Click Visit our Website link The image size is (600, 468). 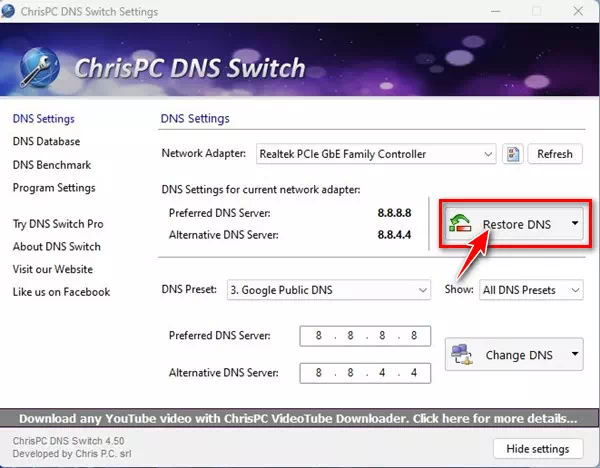[53, 269]
